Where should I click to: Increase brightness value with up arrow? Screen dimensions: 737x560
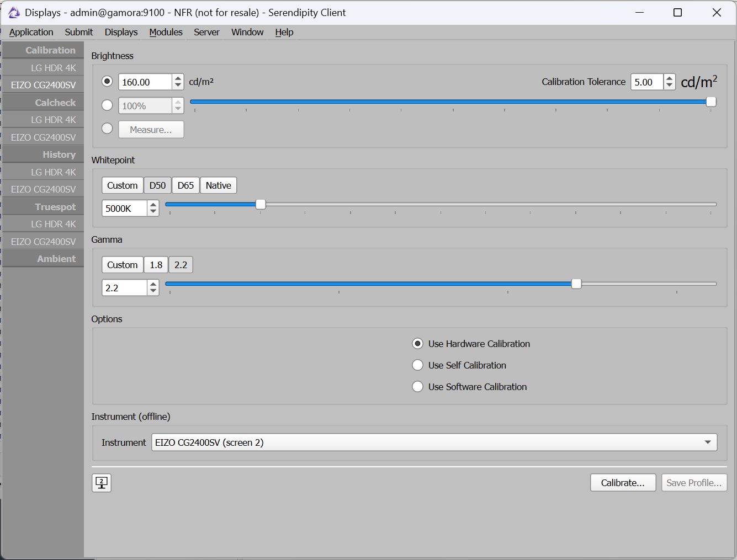(x=178, y=78)
